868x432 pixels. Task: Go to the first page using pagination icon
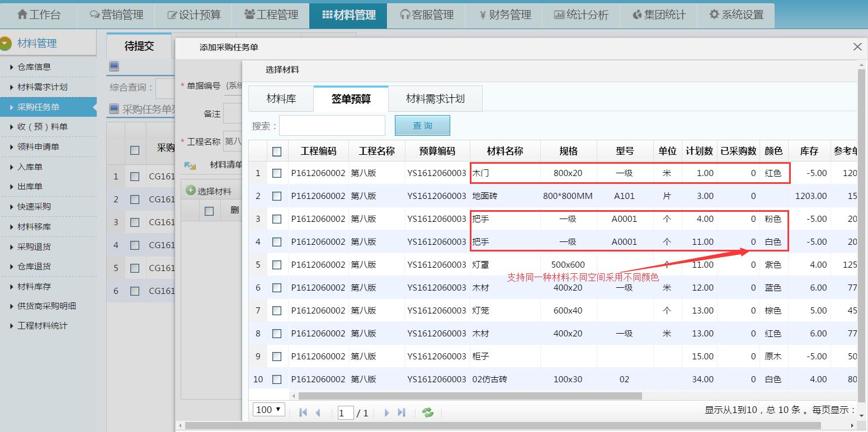(x=303, y=412)
